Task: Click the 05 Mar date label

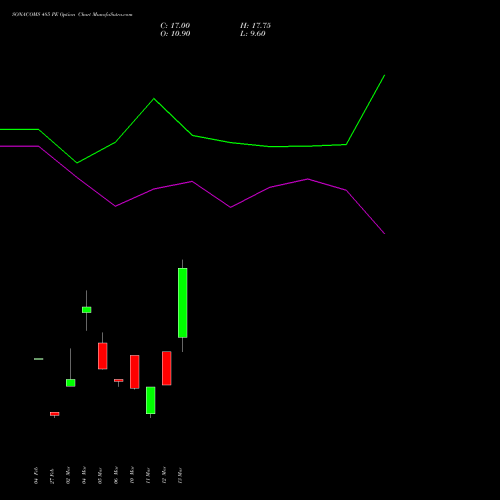Action: tap(100, 475)
